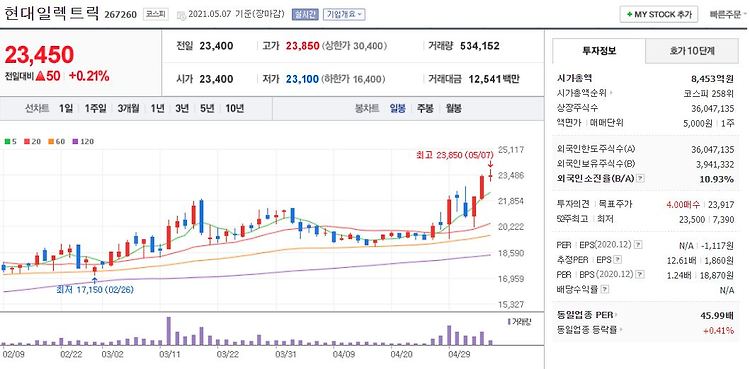This screenshot has width=750, height=369.
Task: Select 주봉 weekly candle chart
Action: tap(425, 109)
